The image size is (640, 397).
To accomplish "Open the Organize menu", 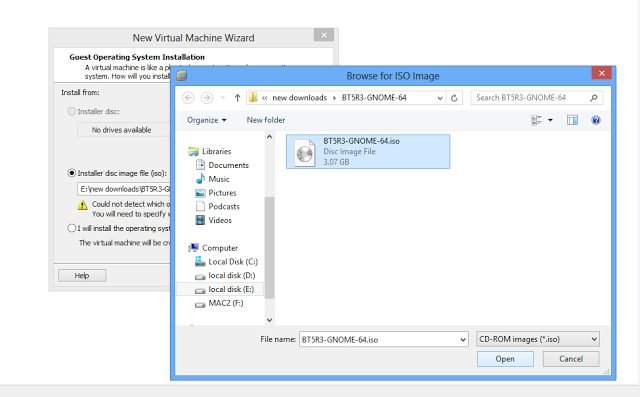I will pyautogui.click(x=207, y=120).
